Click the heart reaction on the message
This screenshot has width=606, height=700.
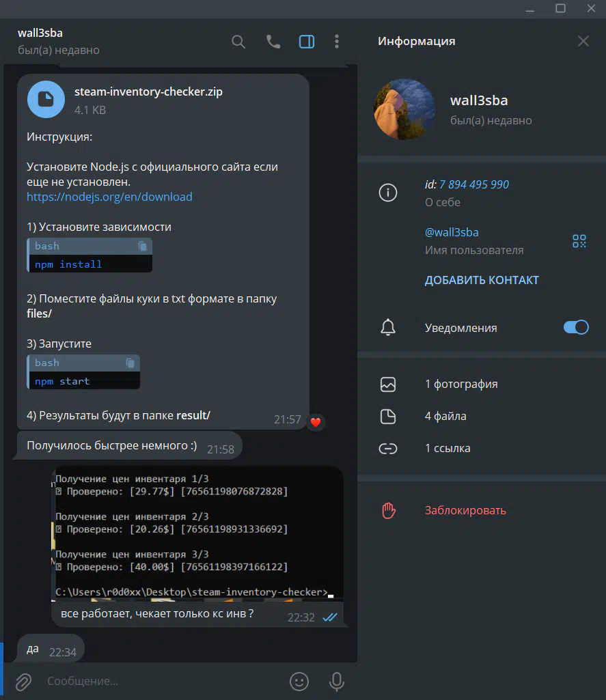(x=316, y=422)
